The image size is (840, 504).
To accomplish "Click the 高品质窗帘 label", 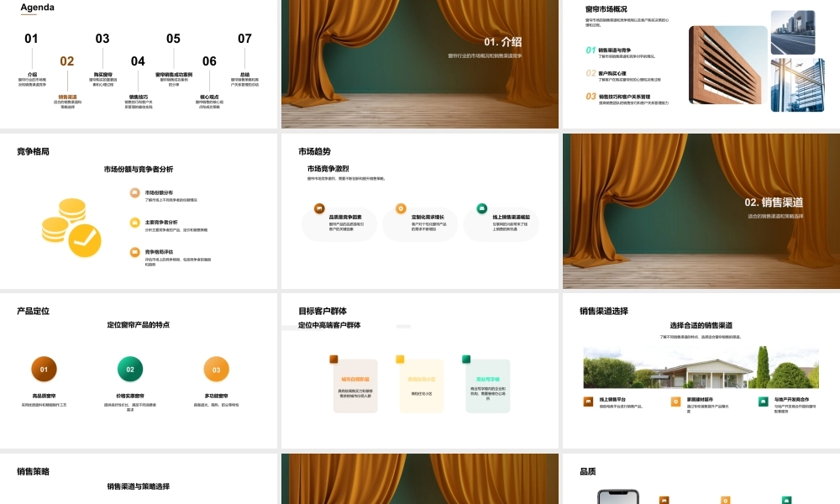I will 44,396.
